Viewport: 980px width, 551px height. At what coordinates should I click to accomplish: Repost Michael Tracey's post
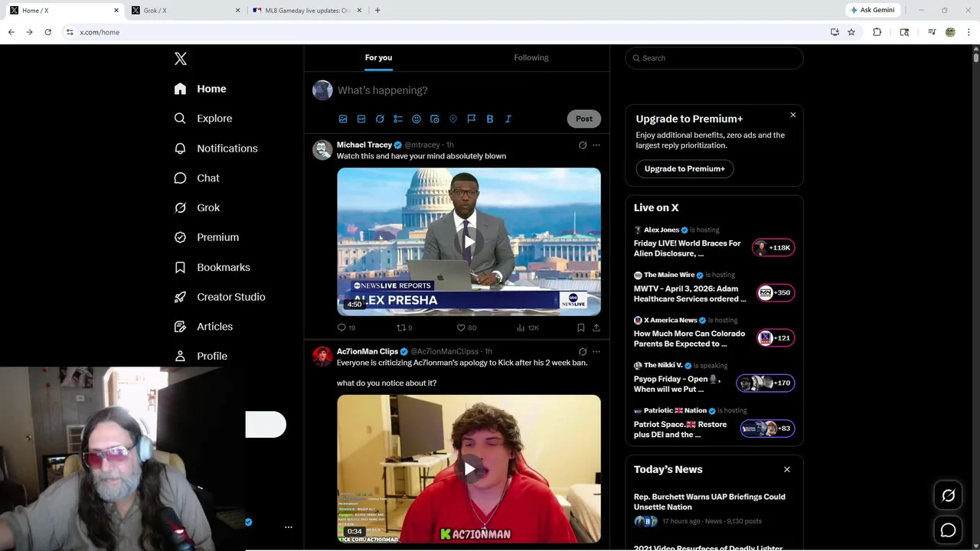click(404, 328)
